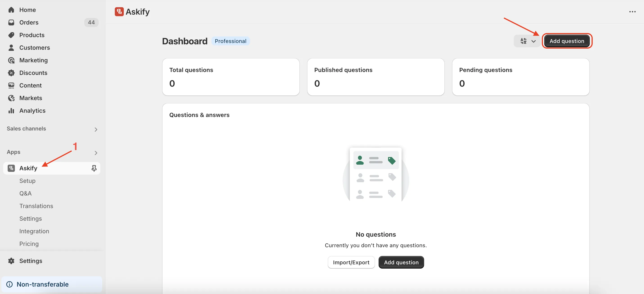Open the Pricing submenu item
The image size is (644, 294).
click(x=29, y=244)
